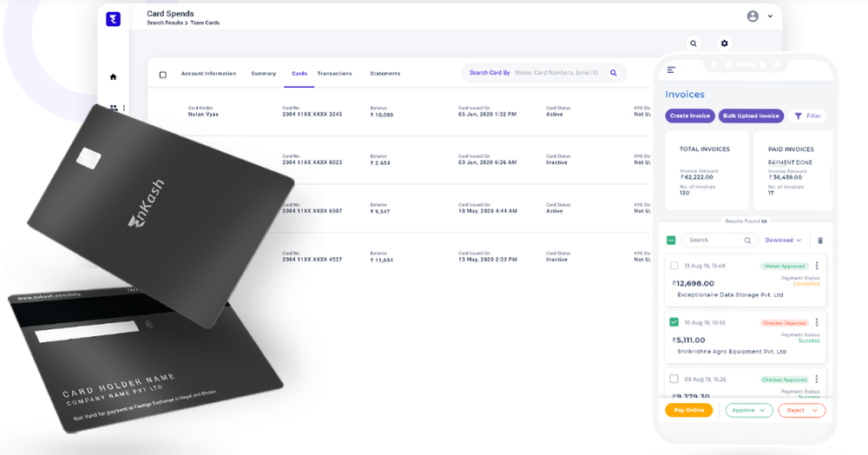Click the Team Cards breadcrumb

(x=206, y=23)
